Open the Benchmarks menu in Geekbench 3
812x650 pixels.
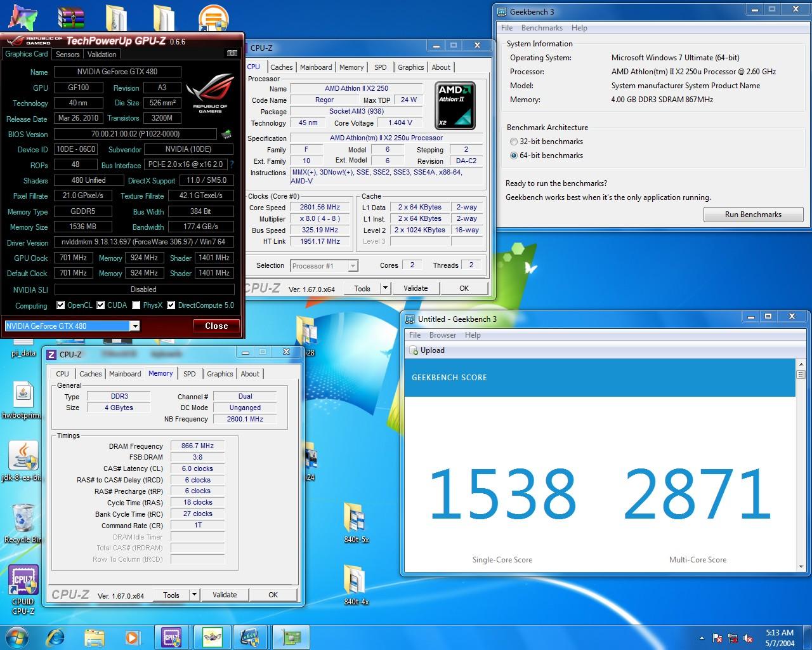(x=542, y=28)
